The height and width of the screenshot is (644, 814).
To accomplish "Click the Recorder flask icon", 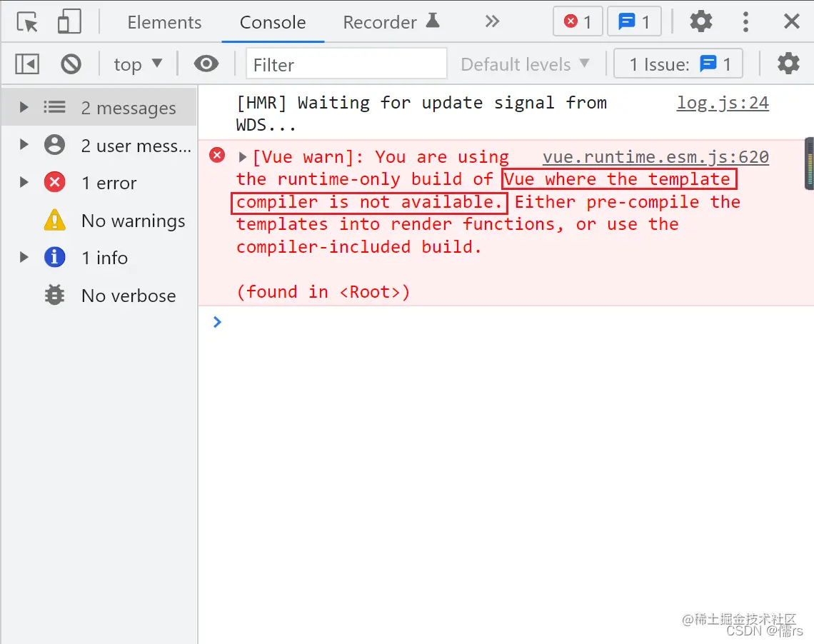I will click(433, 20).
